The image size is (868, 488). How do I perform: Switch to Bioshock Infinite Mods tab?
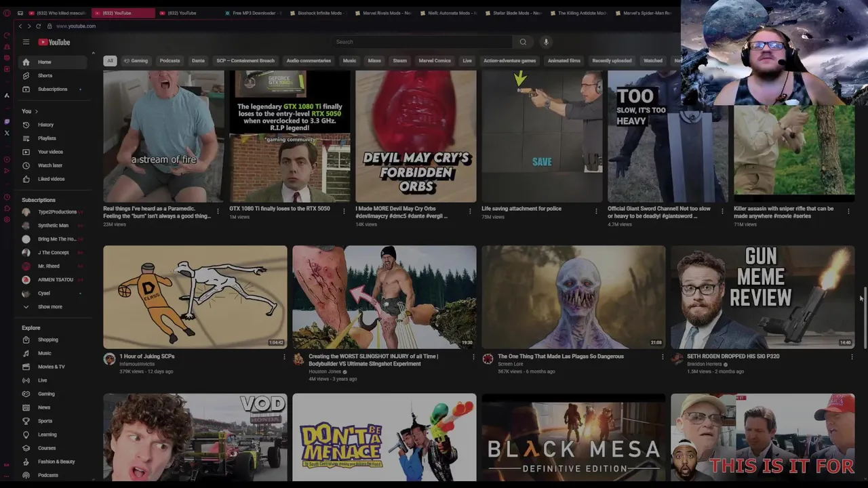click(x=317, y=13)
